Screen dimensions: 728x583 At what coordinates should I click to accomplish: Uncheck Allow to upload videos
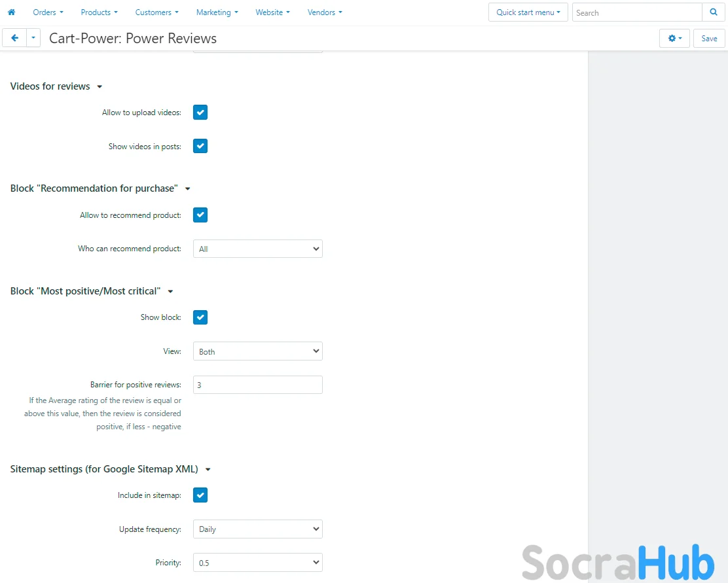click(x=200, y=113)
